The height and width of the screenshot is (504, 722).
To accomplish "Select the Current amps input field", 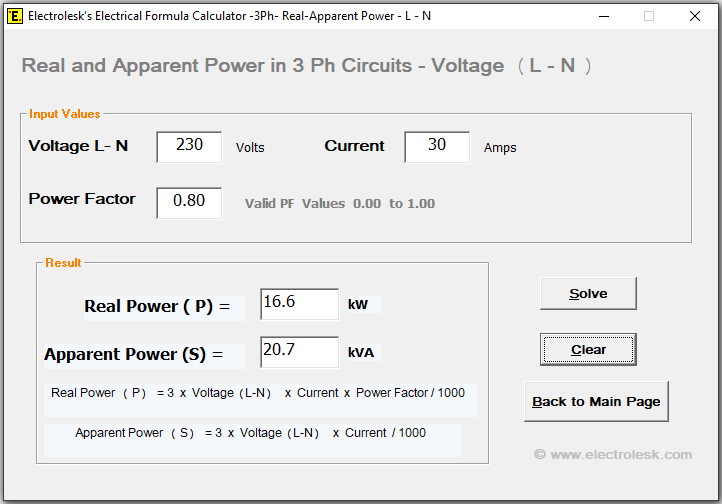I will [437, 146].
